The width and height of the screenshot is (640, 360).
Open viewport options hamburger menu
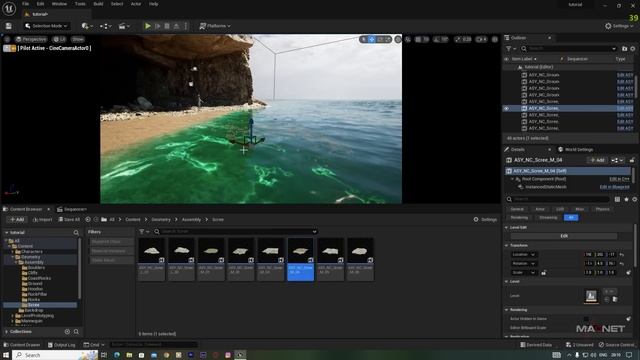pos(7,39)
